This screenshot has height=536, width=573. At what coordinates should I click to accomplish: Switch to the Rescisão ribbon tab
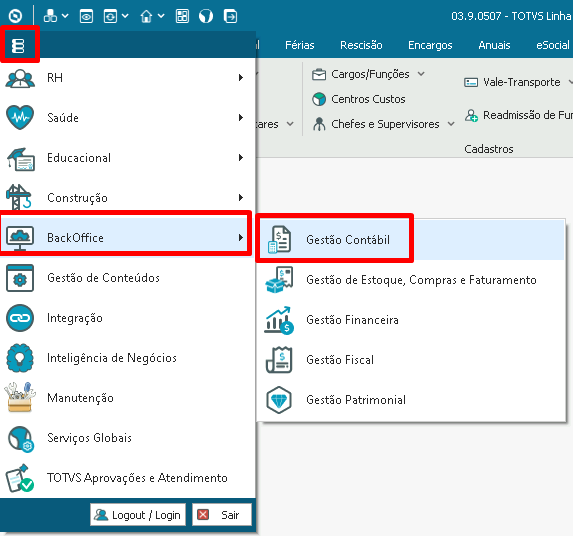361,45
